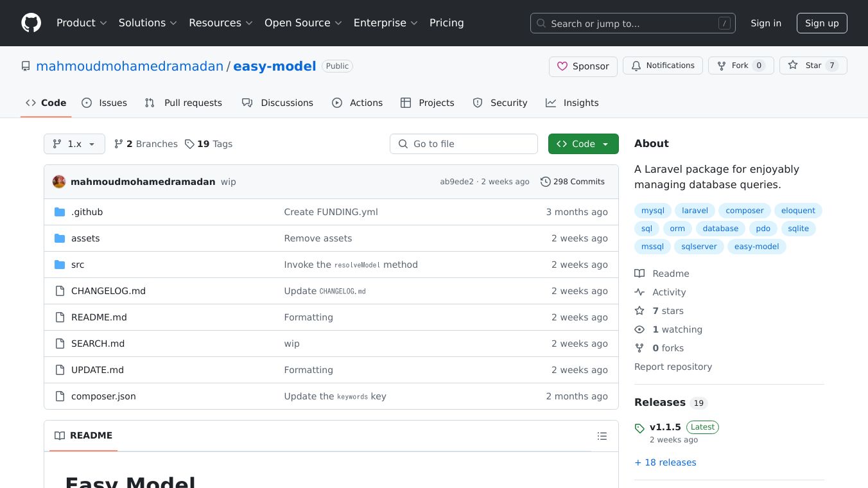868x488 pixels.
Task: Expand the 1.x branch selector
Action: coord(74,144)
